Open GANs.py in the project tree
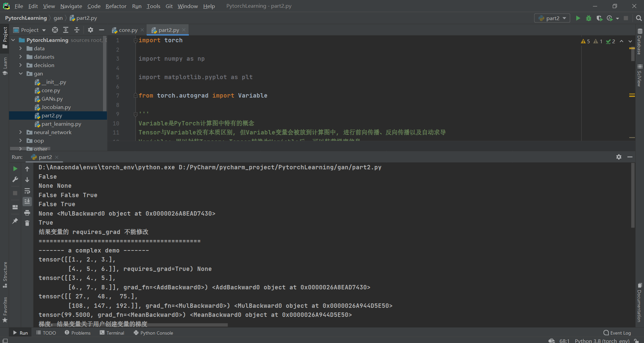 point(52,99)
